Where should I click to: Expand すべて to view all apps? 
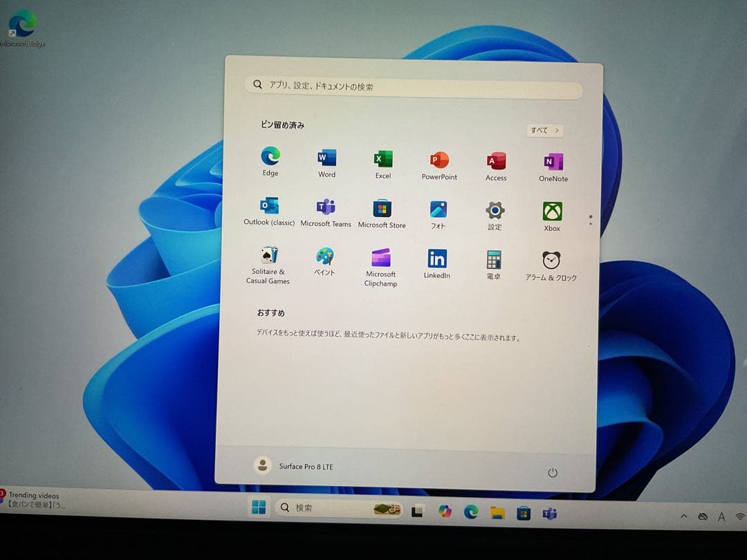tap(544, 130)
